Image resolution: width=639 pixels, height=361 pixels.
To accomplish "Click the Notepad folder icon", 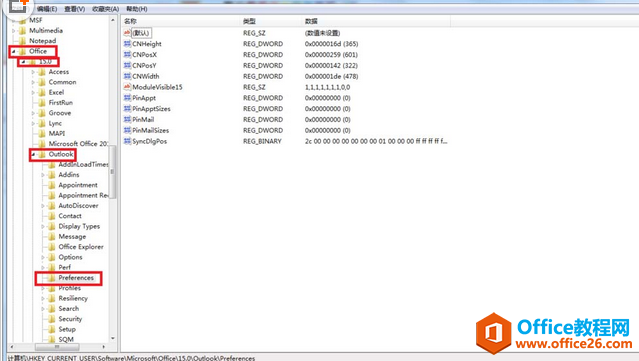I will click(22, 41).
